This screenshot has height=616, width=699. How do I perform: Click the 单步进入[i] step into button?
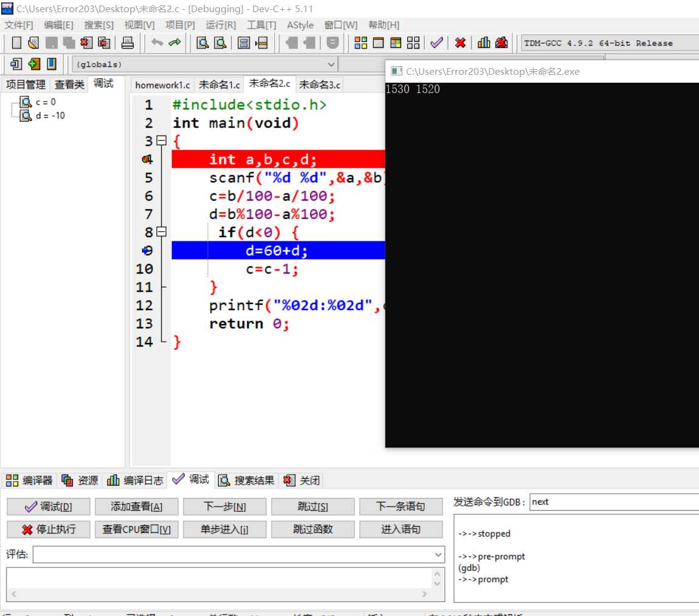click(225, 530)
